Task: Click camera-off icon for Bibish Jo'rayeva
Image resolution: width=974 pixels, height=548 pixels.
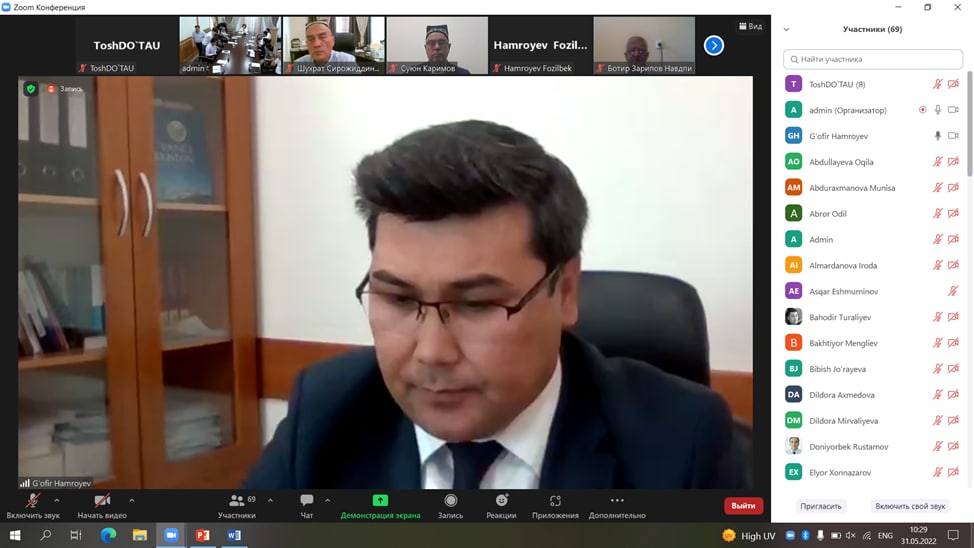Action: point(954,368)
